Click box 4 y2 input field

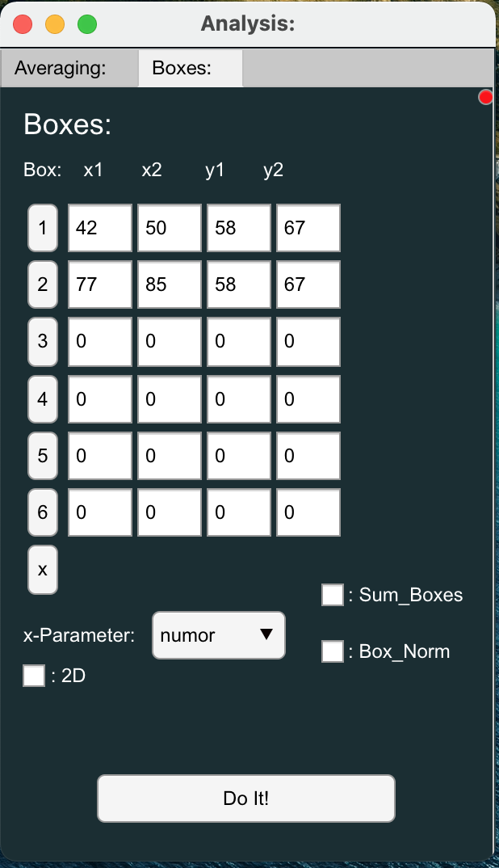(308, 399)
